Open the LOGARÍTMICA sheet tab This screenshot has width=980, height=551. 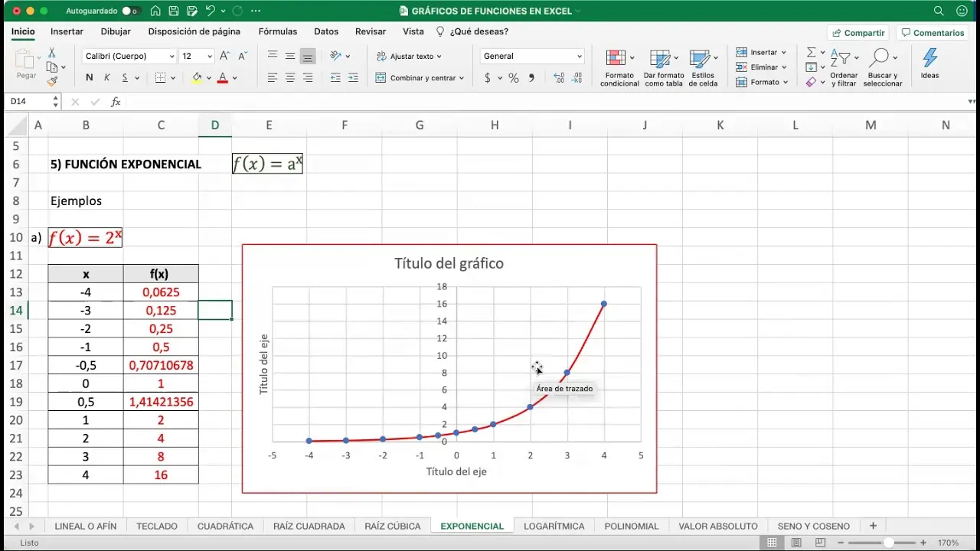pos(554,527)
